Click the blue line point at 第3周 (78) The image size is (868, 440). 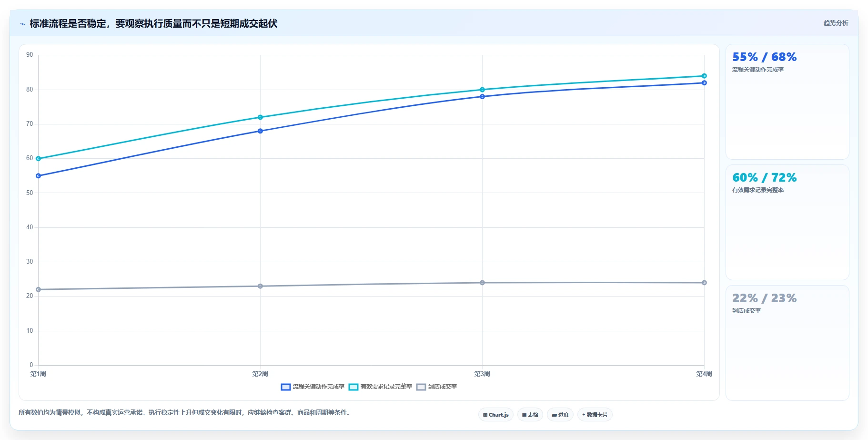tap(482, 97)
